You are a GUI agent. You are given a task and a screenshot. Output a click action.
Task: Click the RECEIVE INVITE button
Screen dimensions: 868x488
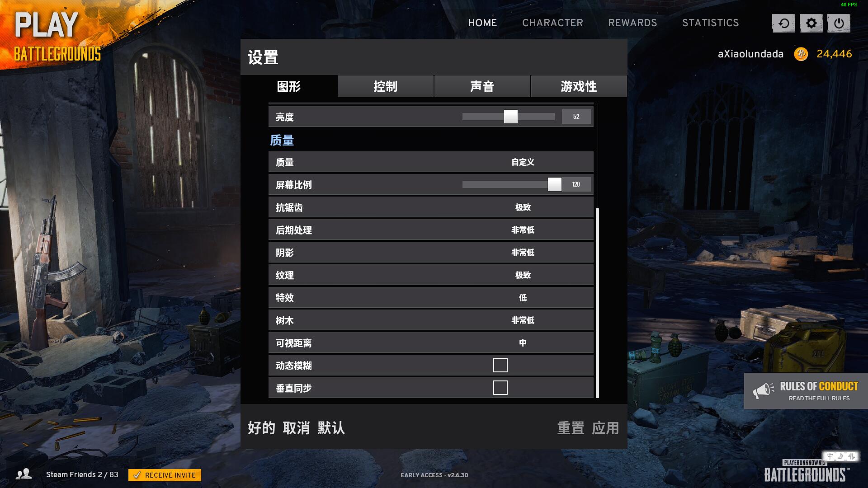click(166, 475)
